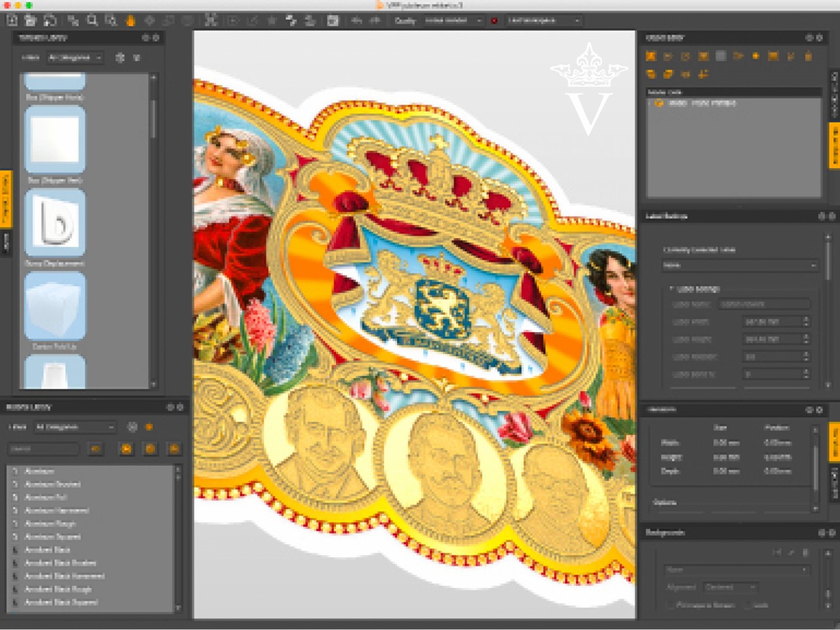Open Materials Library All Categories dropdown
Viewport: 840px width, 630px height.
[75, 427]
